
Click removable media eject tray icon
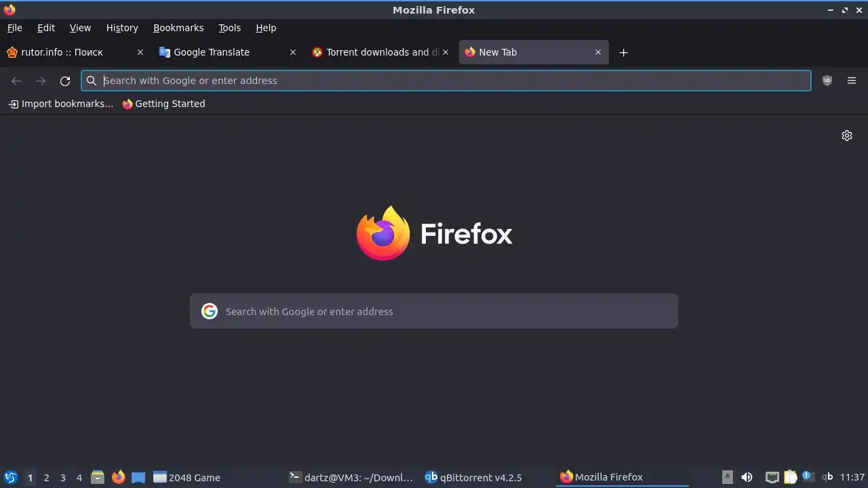click(x=727, y=477)
